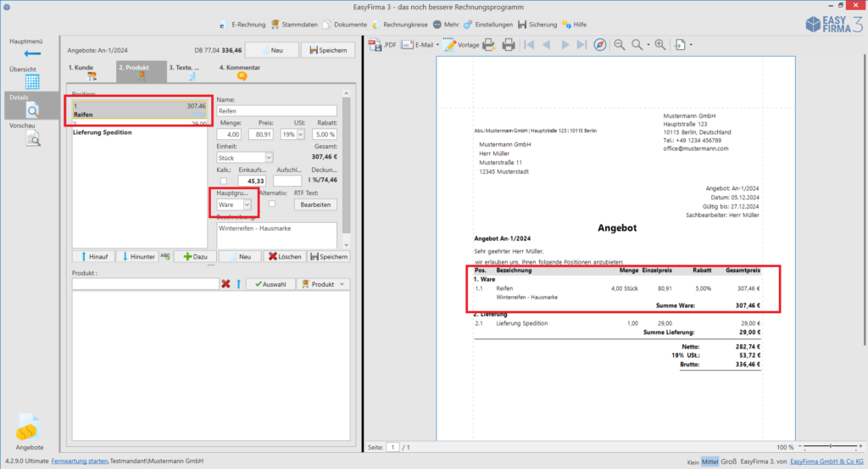Expand the E-Mail dropdown arrow

pos(437,45)
